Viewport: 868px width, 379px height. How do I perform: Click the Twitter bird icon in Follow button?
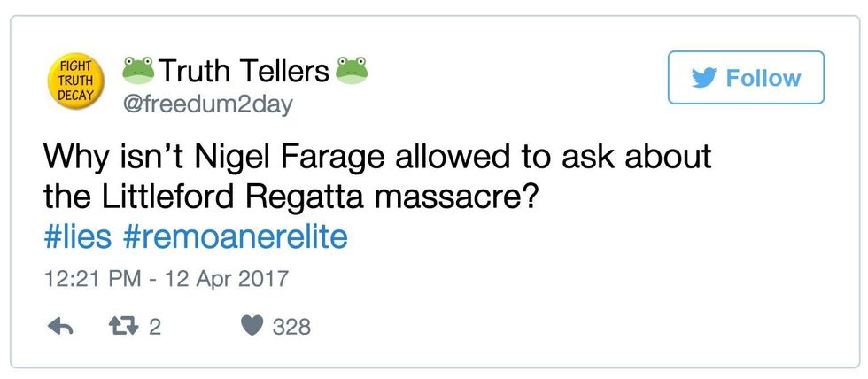(x=703, y=78)
